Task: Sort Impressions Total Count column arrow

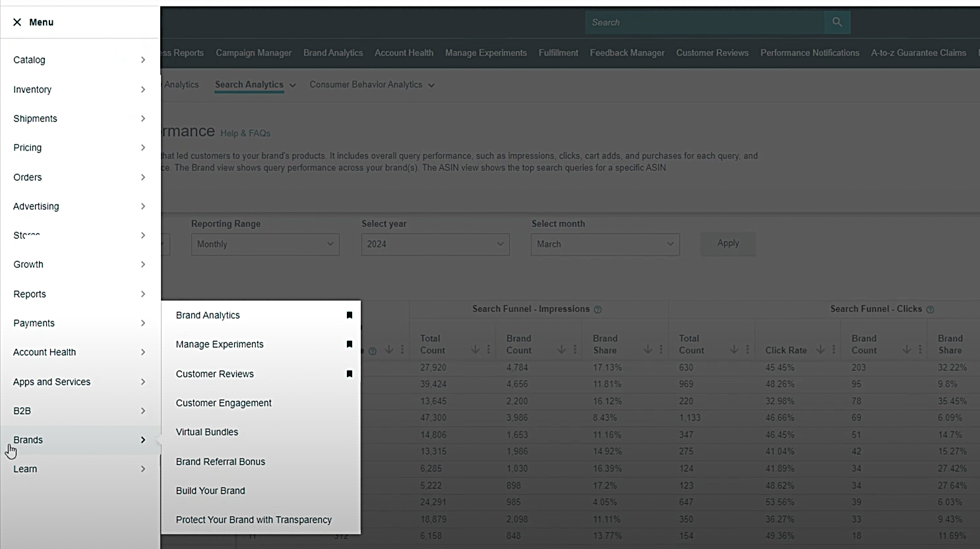Action: [x=475, y=350]
